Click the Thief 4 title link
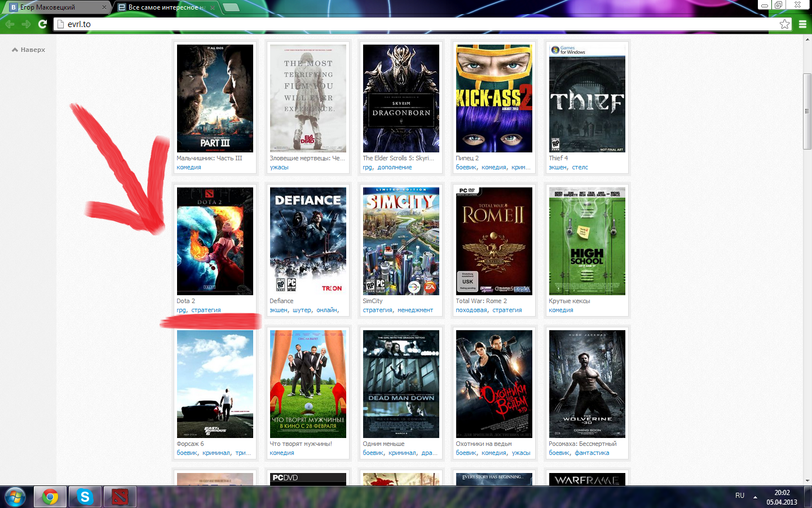Image resolution: width=812 pixels, height=508 pixels. pos(558,158)
